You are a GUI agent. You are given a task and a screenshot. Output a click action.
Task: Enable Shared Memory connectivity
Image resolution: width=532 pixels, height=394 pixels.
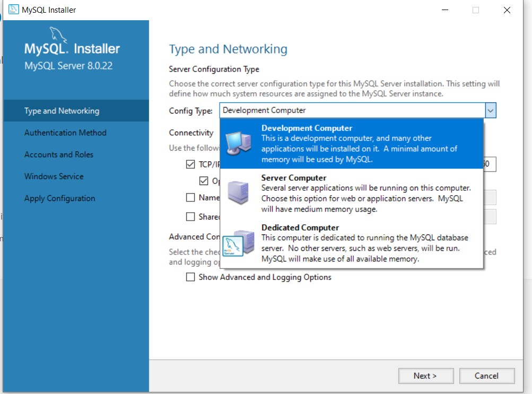click(x=190, y=216)
